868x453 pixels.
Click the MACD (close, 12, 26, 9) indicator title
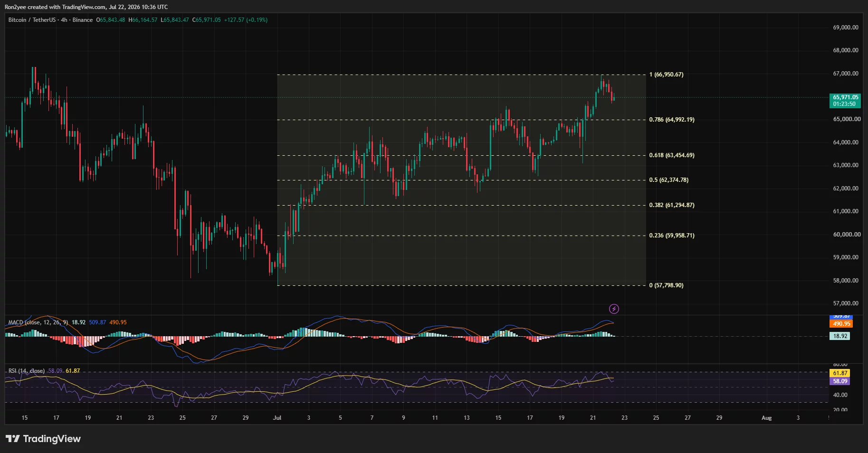[38, 322]
